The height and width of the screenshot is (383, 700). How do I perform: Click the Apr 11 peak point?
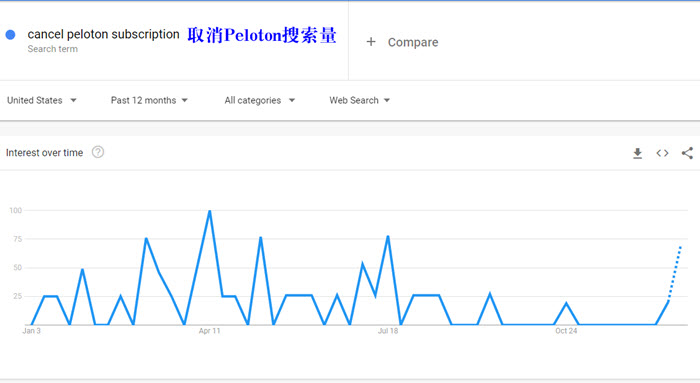(210, 211)
